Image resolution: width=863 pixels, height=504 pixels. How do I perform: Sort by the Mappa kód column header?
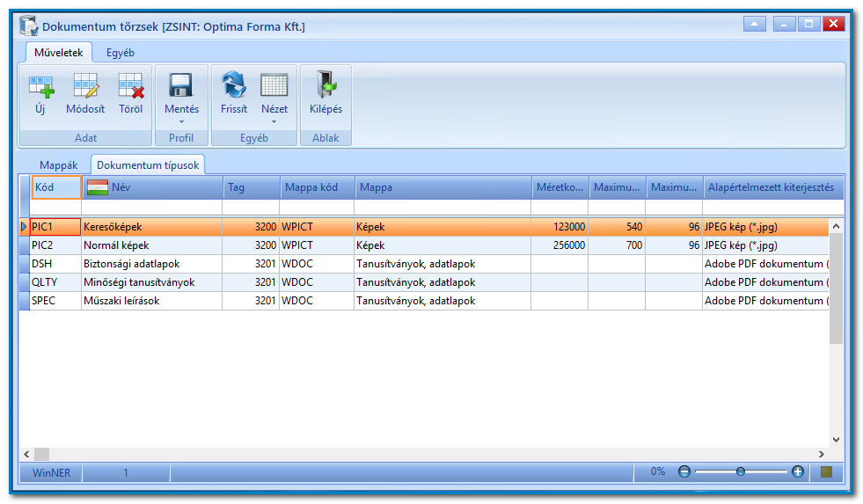pyautogui.click(x=318, y=187)
